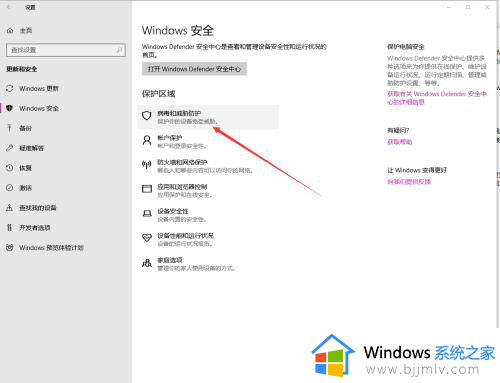
Task: Close the Settings window
Action: pos(487,7)
